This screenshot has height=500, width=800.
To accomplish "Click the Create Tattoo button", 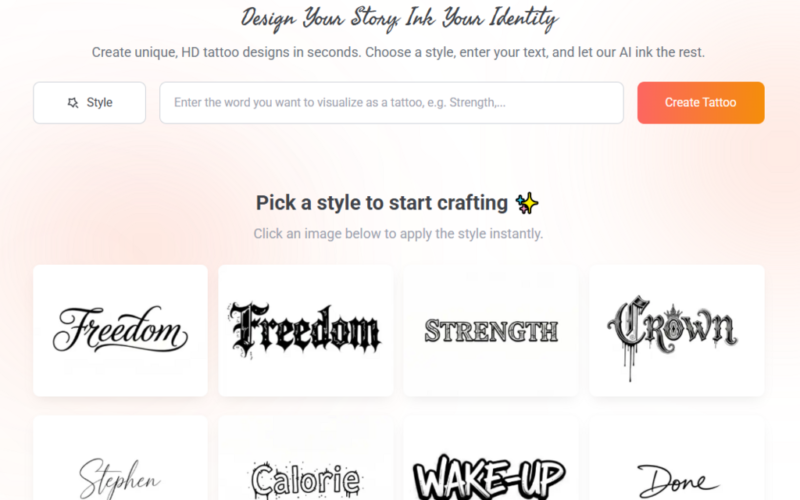I will pos(701,103).
